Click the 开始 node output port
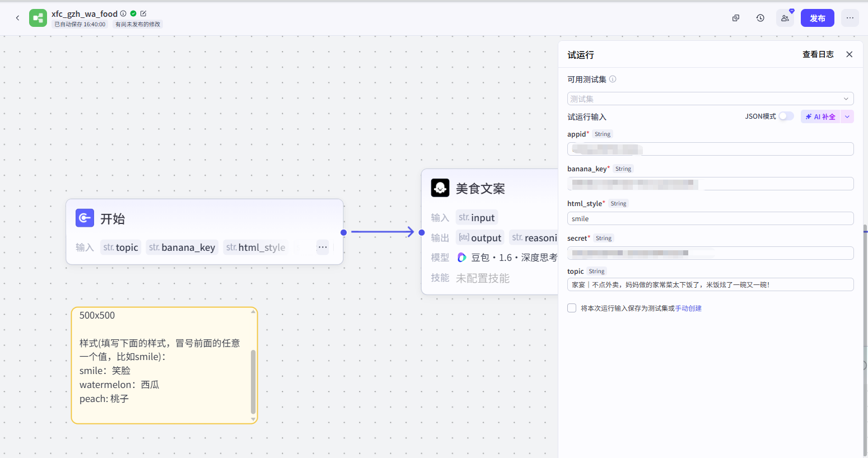 coord(343,232)
